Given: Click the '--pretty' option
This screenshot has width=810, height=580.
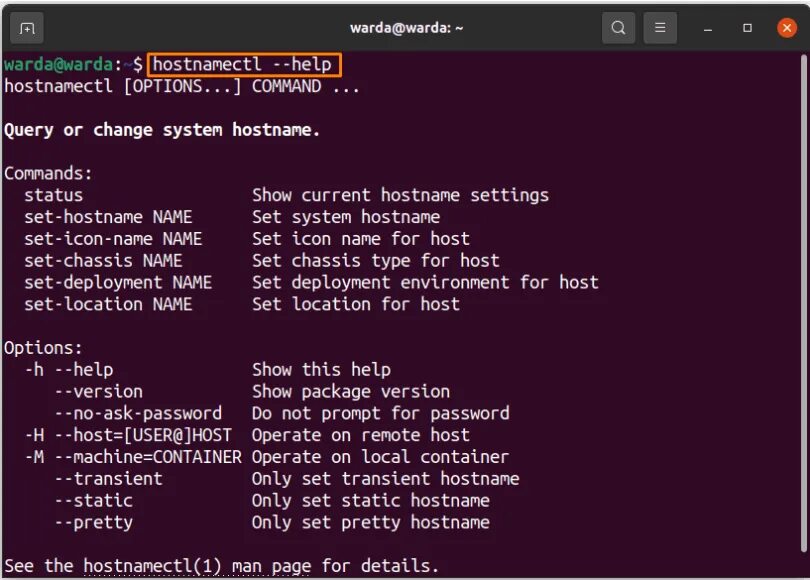Looking at the screenshot, I should click(94, 523).
